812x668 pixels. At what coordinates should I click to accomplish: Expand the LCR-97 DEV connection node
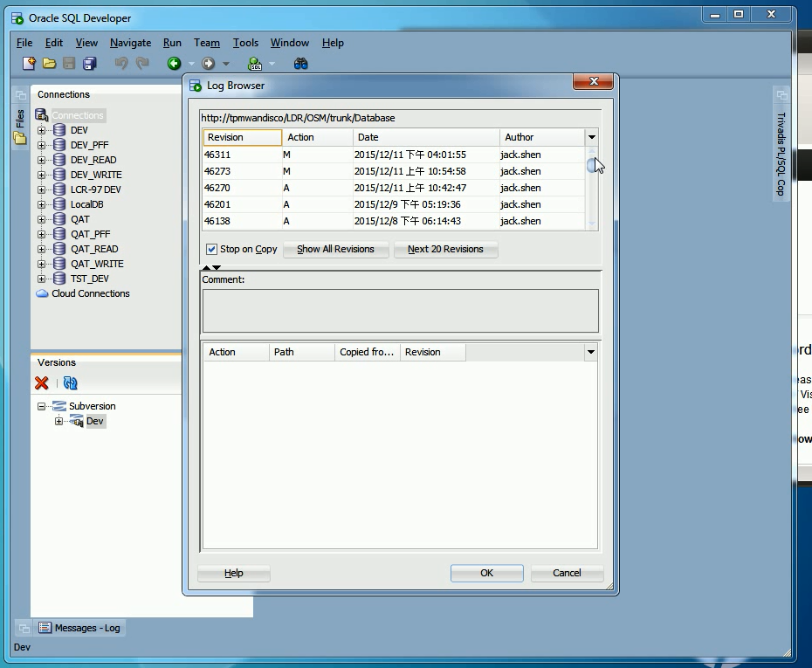pyautogui.click(x=41, y=189)
